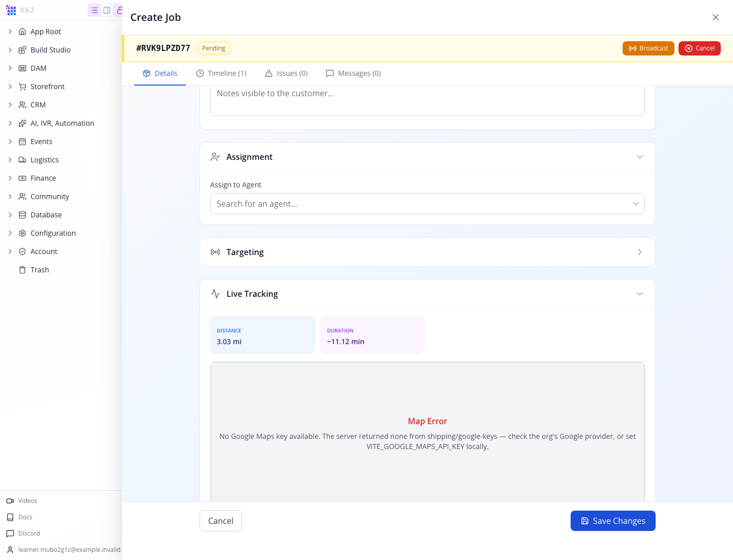Click the job ID #RVK9LPZD77
The width and height of the screenshot is (733, 560).
coord(163,48)
